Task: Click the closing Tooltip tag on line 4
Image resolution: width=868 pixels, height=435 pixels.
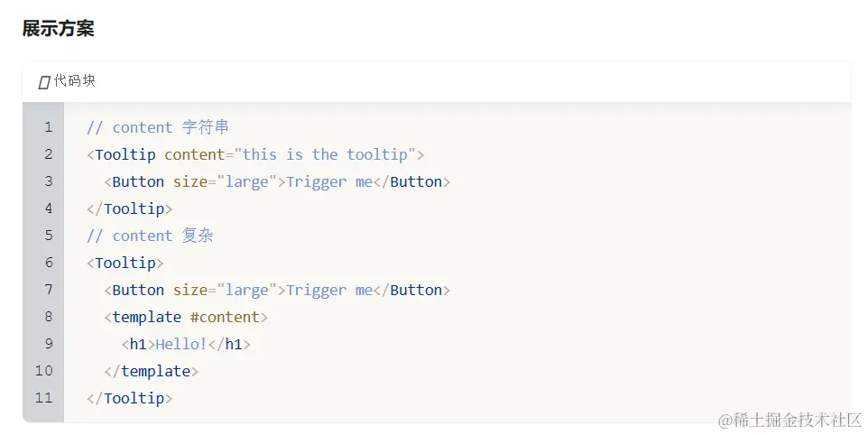Action: (x=130, y=209)
